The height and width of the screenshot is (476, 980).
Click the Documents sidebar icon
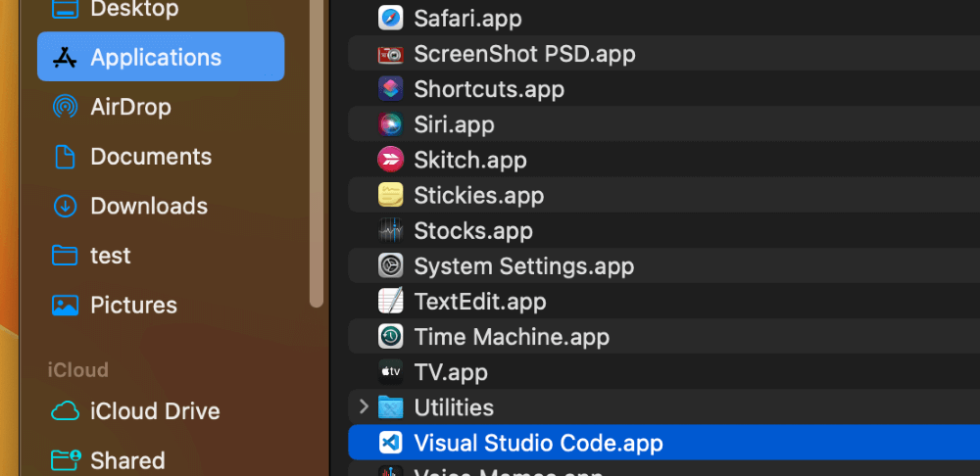pyautogui.click(x=65, y=156)
